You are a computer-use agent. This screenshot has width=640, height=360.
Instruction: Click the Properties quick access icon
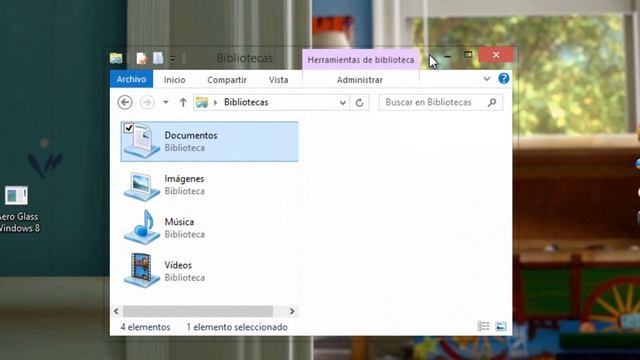(141, 58)
